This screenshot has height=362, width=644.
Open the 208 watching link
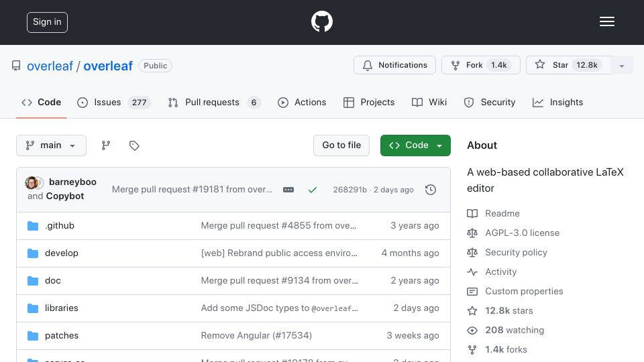pos(515,330)
